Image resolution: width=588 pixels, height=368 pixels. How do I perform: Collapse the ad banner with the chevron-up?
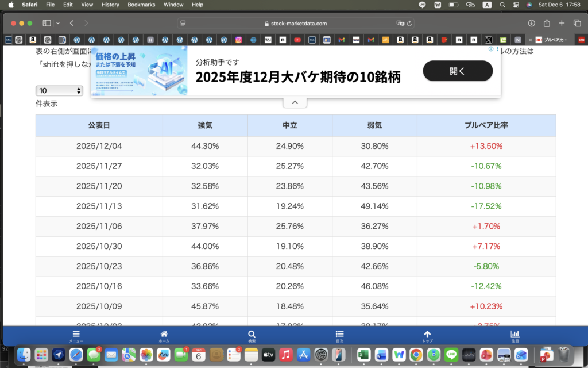(x=295, y=102)
